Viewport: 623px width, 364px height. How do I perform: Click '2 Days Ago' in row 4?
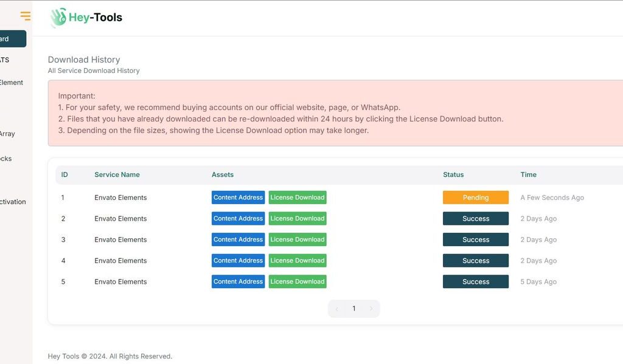538,261
